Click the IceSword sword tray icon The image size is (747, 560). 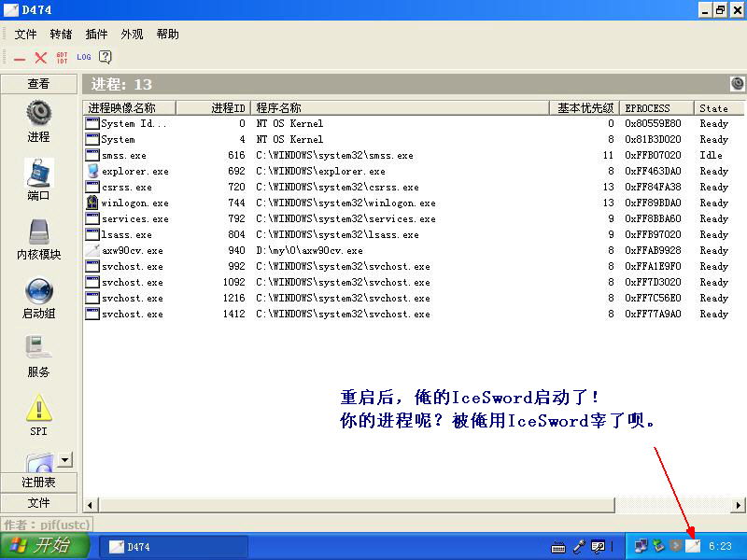pyautogui.click(x=693, y=546)
